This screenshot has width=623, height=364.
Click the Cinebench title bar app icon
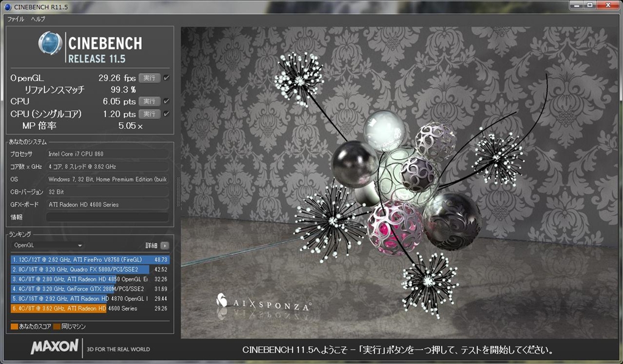7,7
